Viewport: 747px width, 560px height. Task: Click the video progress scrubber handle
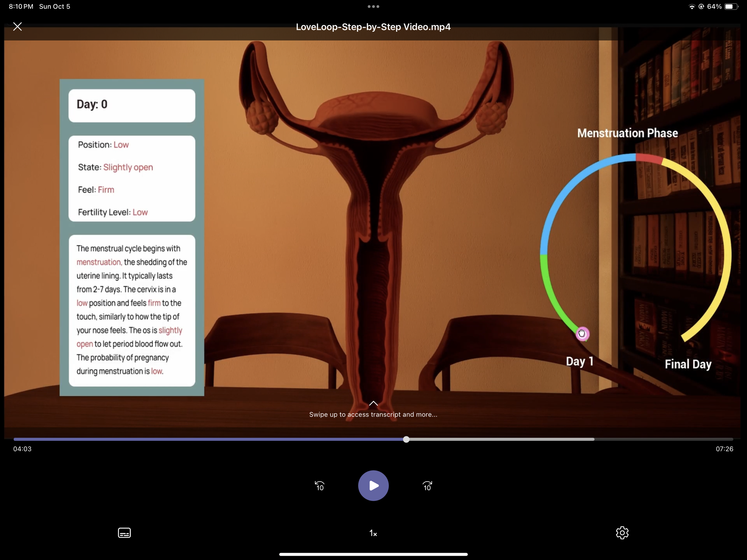click(x=406, y=439)
